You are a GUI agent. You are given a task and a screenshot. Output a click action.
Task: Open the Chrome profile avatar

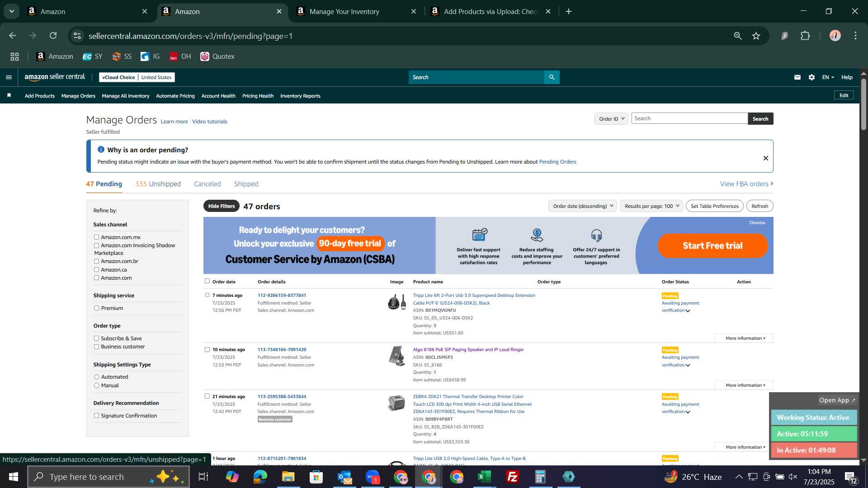point(835,36)
